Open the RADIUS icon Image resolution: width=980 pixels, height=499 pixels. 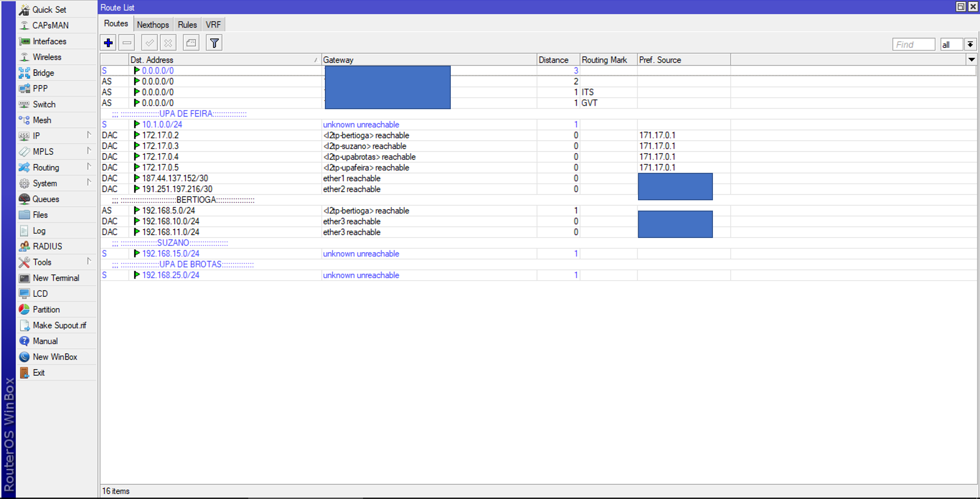(24, 246)
